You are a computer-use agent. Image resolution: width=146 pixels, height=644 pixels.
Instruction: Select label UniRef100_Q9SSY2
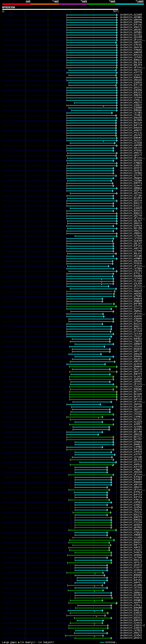pos(131,88)
